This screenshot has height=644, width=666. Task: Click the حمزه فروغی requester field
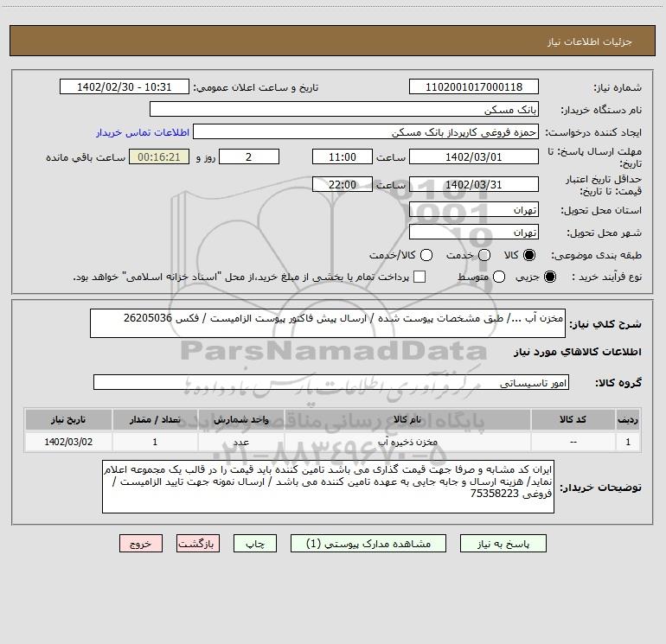366,131
